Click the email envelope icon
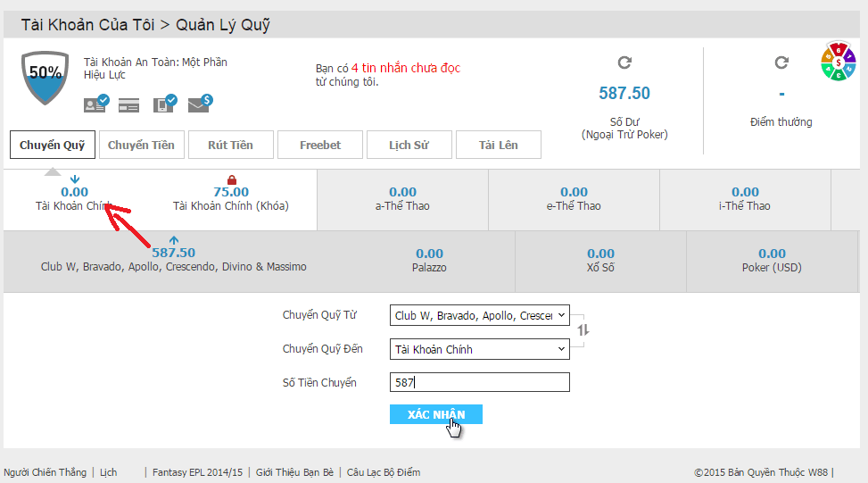Screen dimensions: 868x483 200,103
